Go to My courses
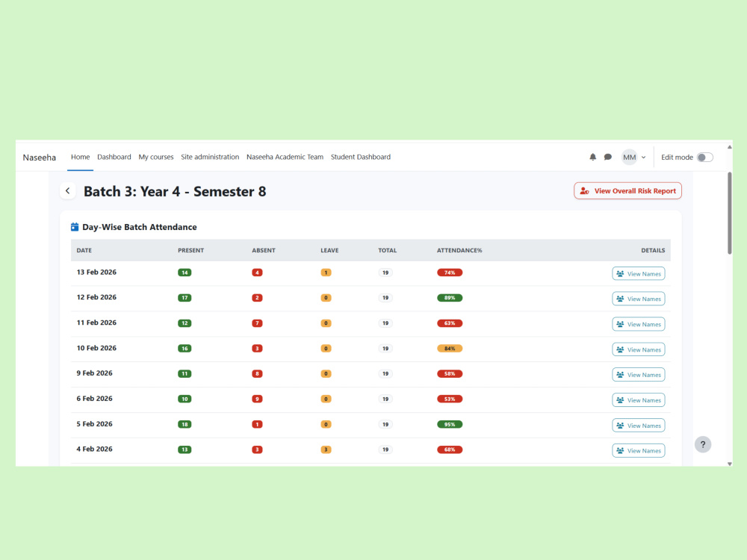 [156, 157]
